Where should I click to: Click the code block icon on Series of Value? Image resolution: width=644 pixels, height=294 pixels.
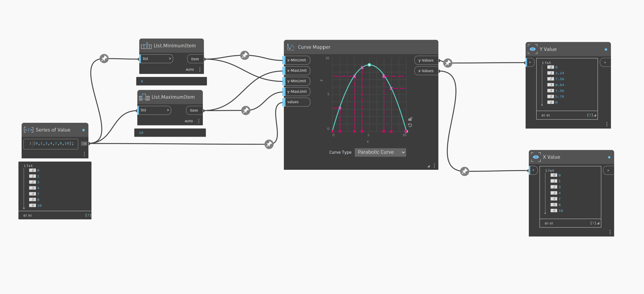click(x=28, y=130)
